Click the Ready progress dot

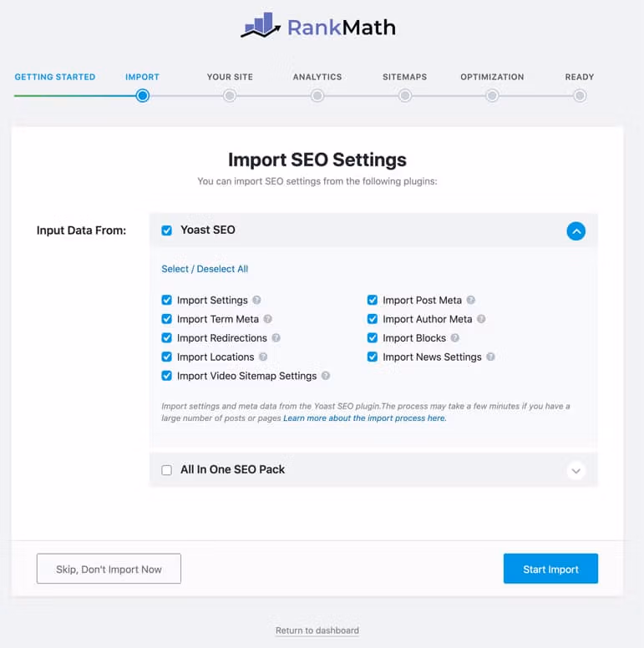coord(580,96)
